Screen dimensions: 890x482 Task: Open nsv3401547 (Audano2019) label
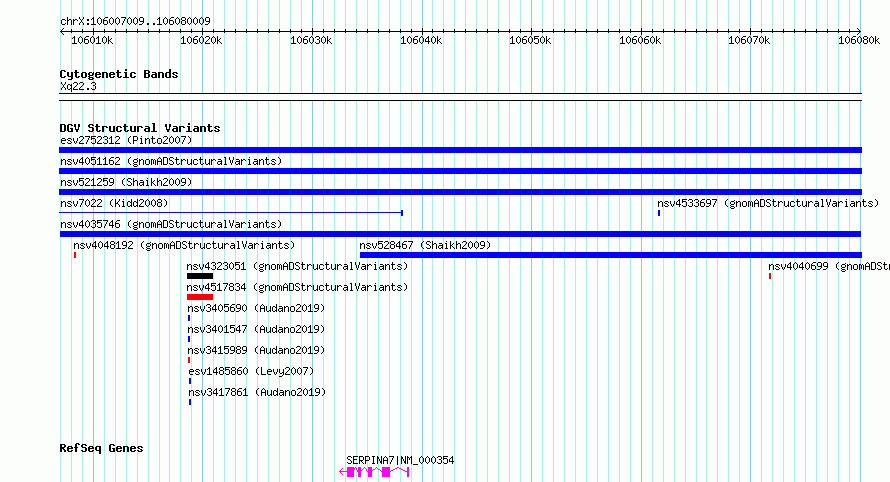256,329
